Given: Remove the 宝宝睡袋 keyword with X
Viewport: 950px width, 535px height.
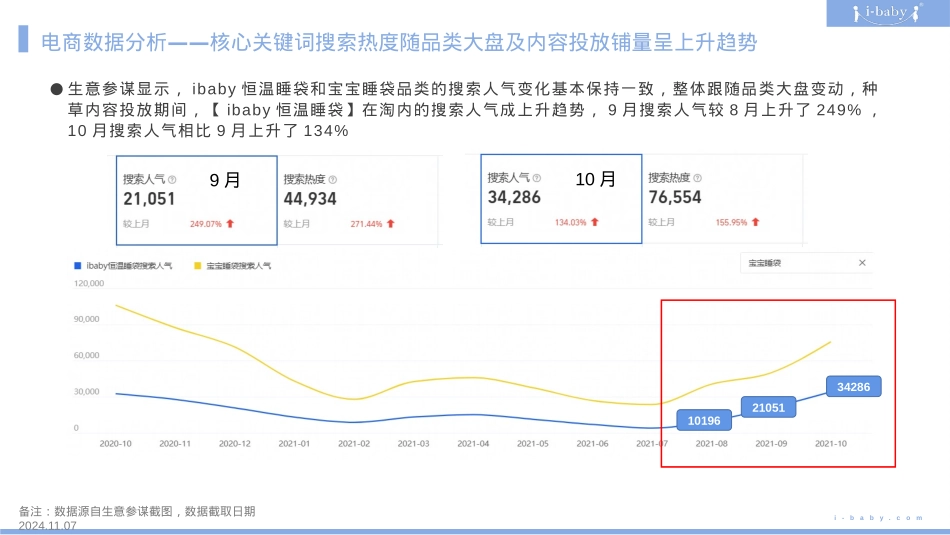Looking at the screenshot, I should (x=862, y=263).
